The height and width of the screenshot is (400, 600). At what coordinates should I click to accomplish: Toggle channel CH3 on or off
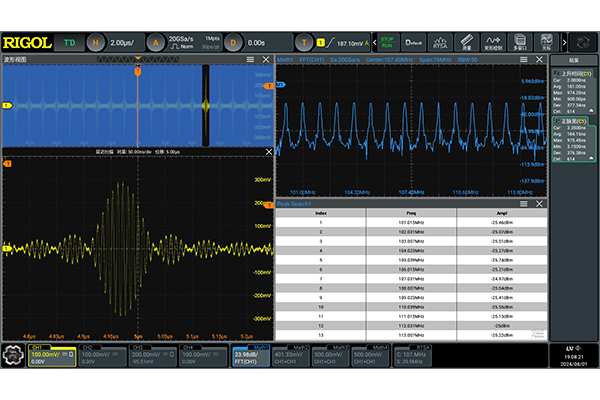[153, 355]
